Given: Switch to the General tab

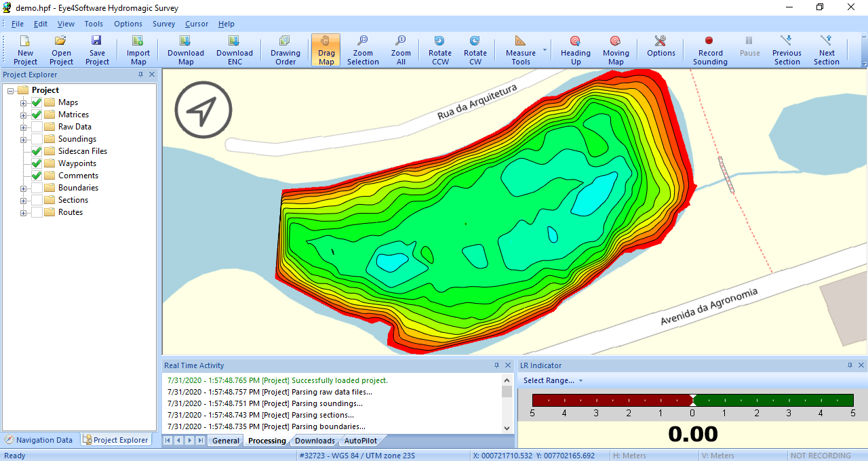Looking at the screenshot, I should [x=225, y=441].
